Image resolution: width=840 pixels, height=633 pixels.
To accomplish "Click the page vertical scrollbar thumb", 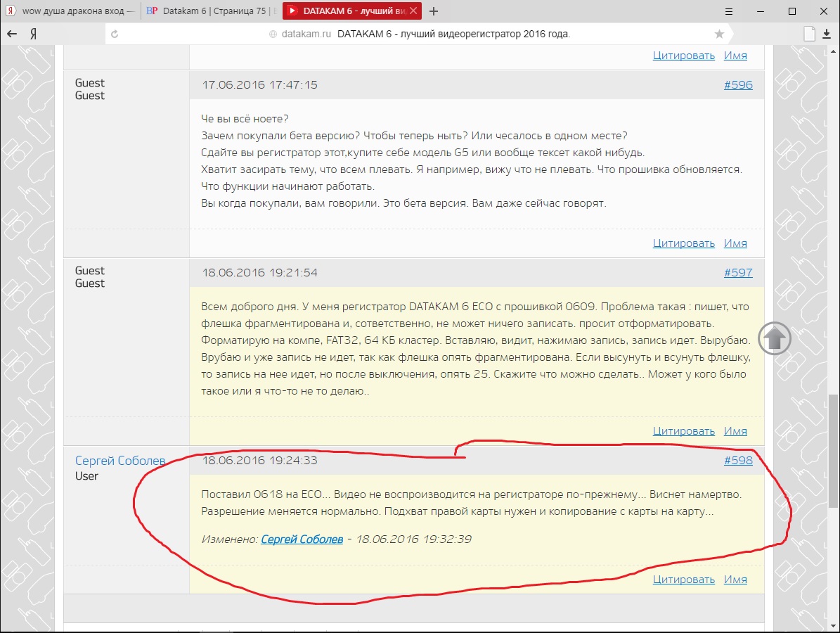I will [x=833, y=450].
